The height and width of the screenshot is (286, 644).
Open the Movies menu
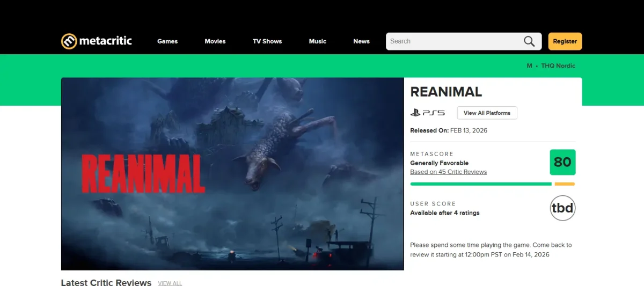click(x=215, y=41)
